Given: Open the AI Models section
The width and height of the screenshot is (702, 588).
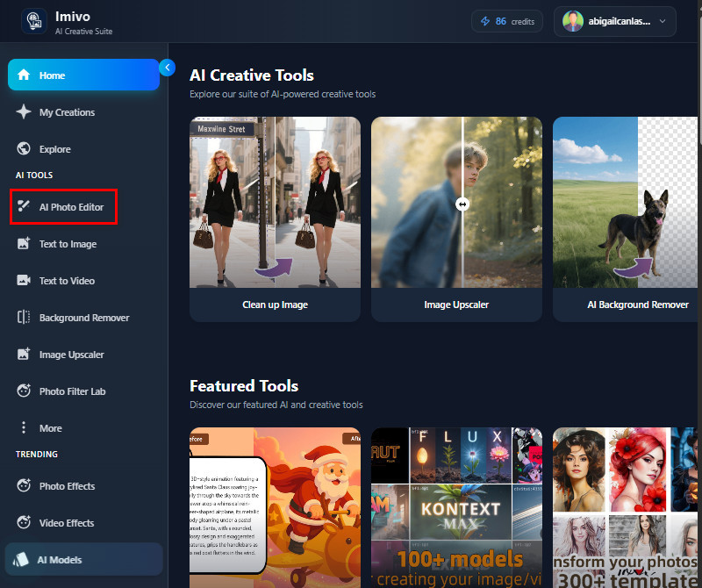Looking at the screenshot, I should tap(83, 559).
